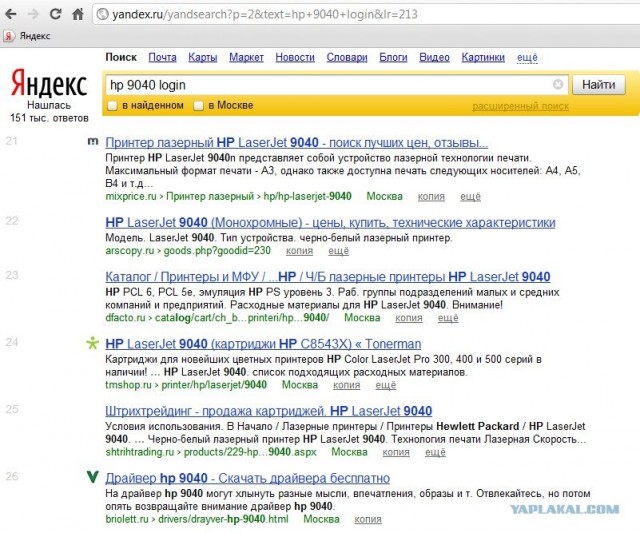The image size is (640, 533).
Task: Open the Маркет service
Action: click(246, 58)
